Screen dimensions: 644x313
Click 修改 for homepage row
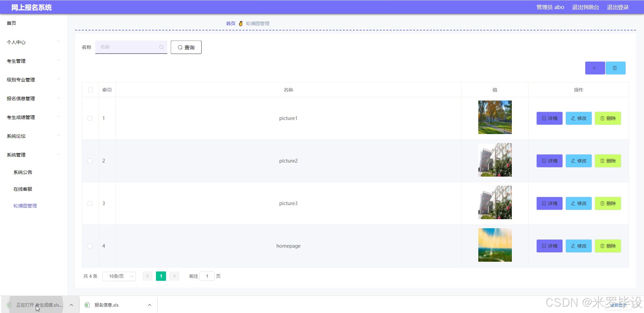coord(579,246)
